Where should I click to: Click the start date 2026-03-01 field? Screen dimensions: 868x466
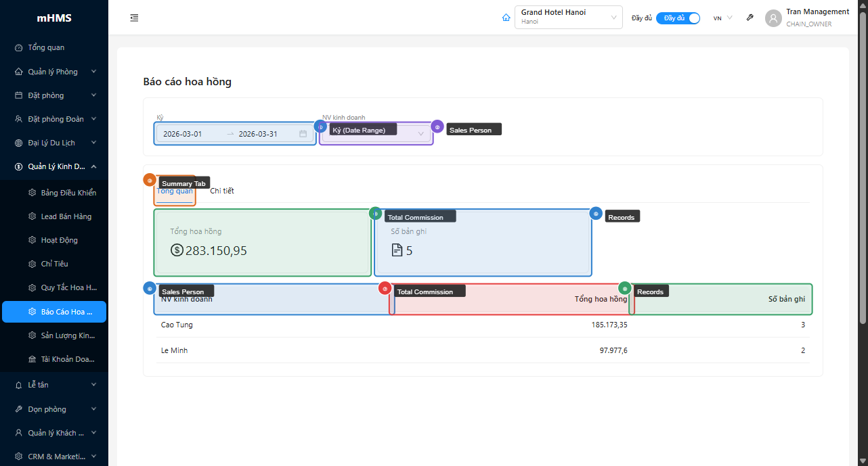pyautogui.click(x=183, y=134)
